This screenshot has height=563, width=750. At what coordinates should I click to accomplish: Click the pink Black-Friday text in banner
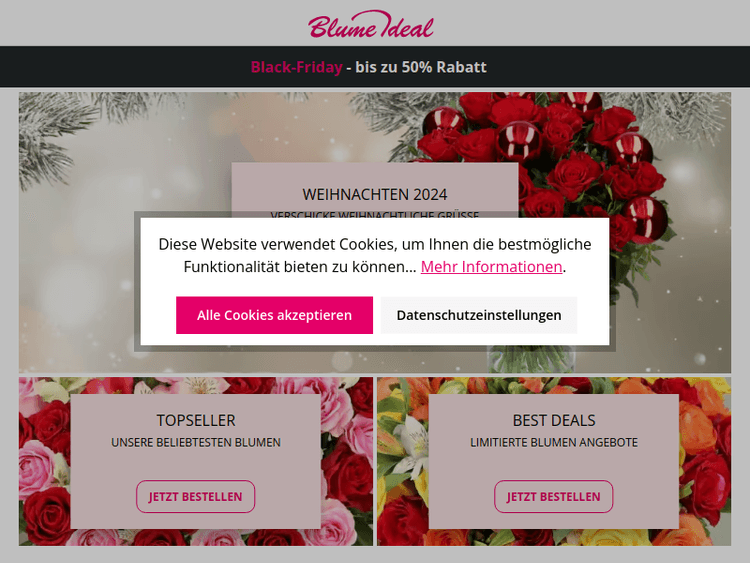click(x=297, y=67)
